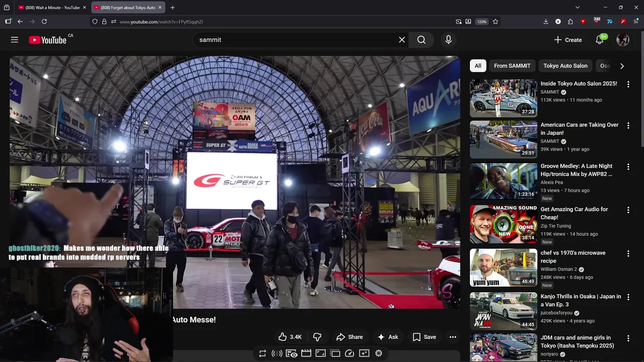Open 'Kanjo Thrills in Osaka' video title

click(x=581, y=301)
